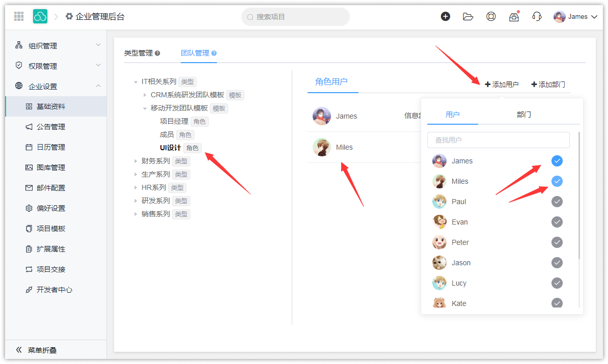Open the folder icon in top bar
The image size is (608, 364).
(x=468, y=16)
